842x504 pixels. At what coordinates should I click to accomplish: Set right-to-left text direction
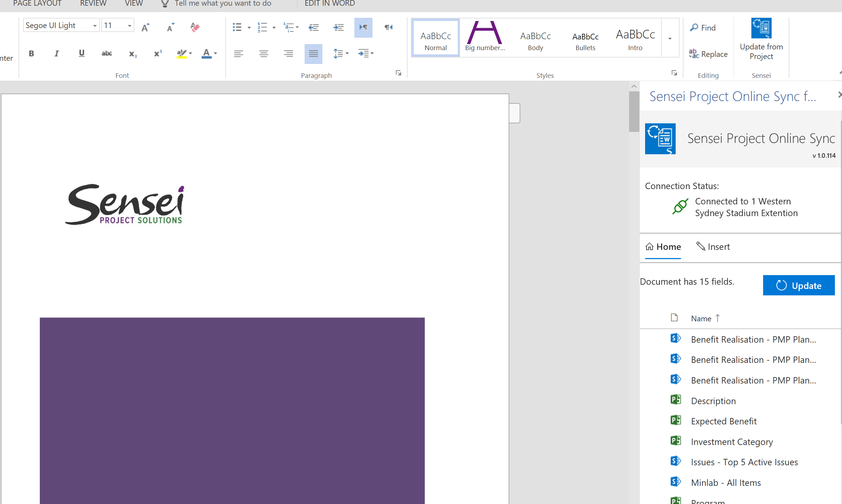click(388, 27)
